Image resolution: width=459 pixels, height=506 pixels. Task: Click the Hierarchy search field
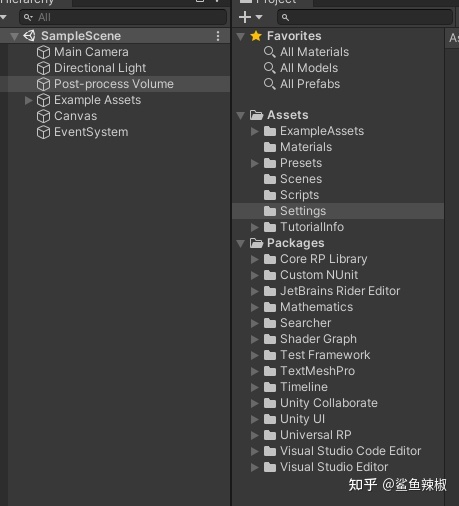123,17
